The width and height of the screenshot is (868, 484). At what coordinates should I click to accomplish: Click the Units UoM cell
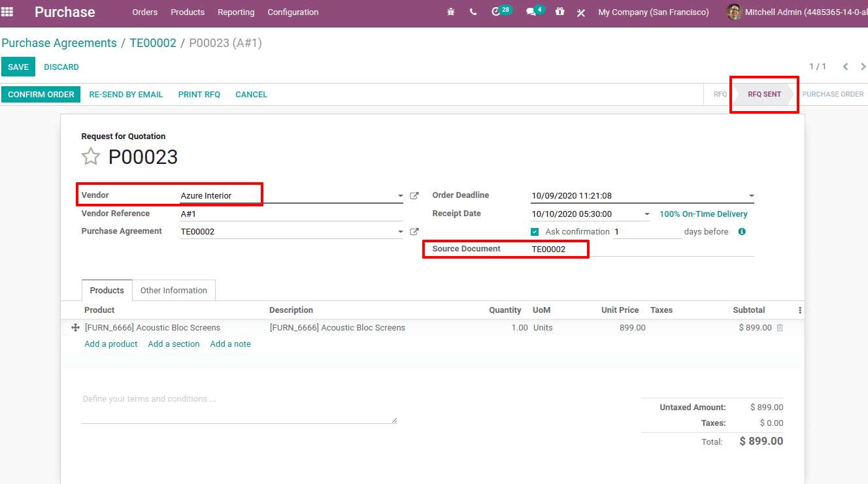tap(543, 328)
